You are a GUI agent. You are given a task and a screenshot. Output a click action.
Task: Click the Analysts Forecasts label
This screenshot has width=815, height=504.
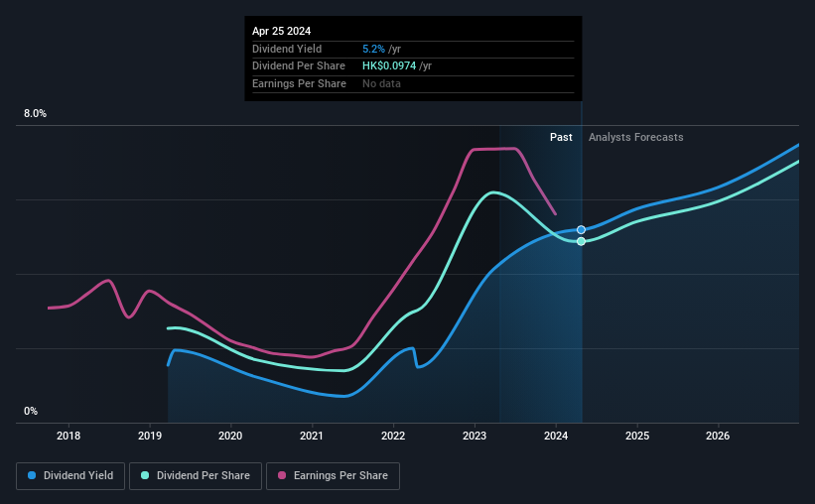point(635,137)
